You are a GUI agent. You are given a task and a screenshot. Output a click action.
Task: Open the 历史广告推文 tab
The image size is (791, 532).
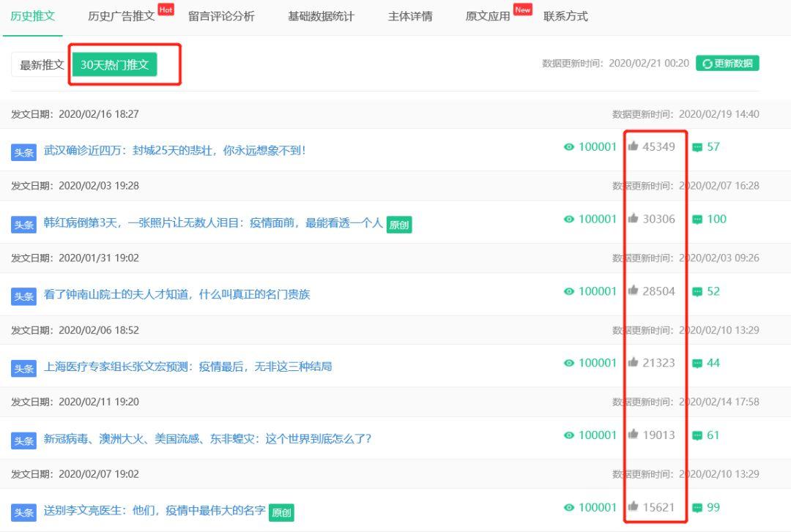coord(122,16)
